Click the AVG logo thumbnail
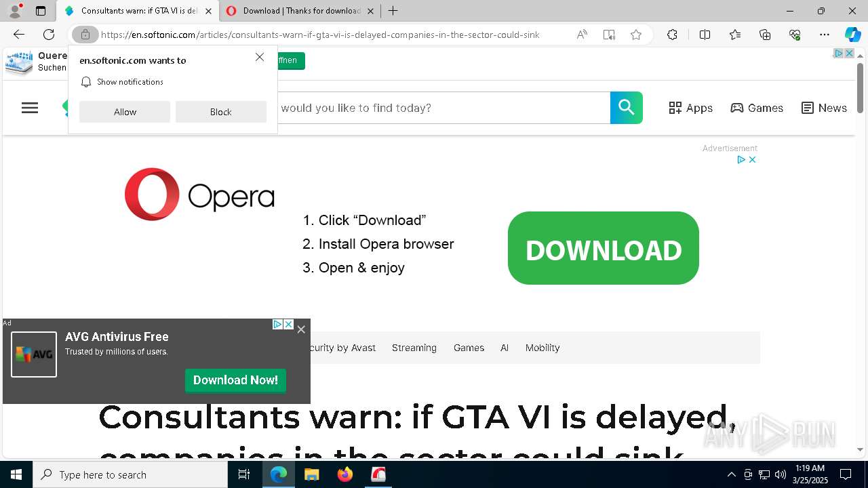The image size is (868, 488). pyautogui.click(x=34, y=354)
